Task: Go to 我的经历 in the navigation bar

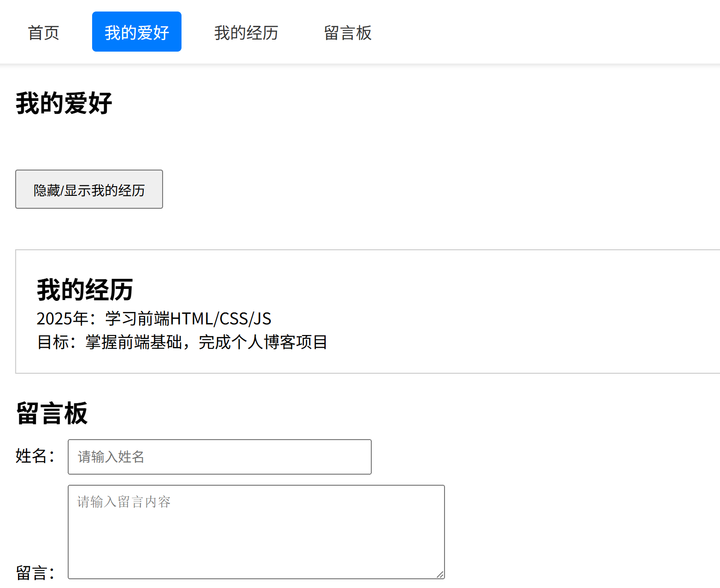Action: (246, 33)
